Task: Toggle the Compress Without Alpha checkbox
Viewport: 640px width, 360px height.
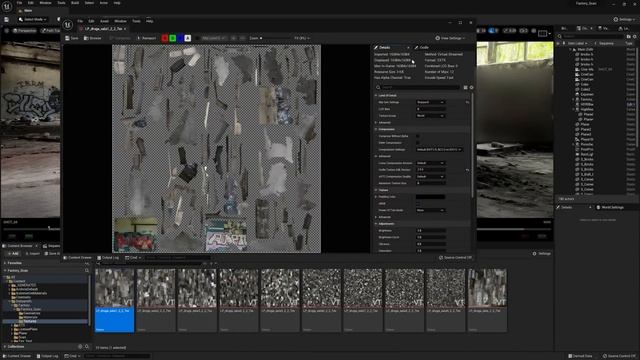Action: (418, 136)
